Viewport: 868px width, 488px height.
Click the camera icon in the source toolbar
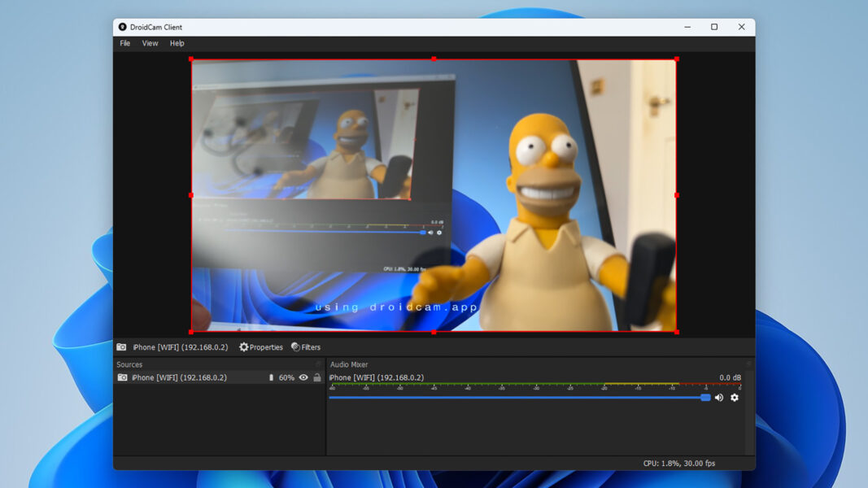pos(121,347)
